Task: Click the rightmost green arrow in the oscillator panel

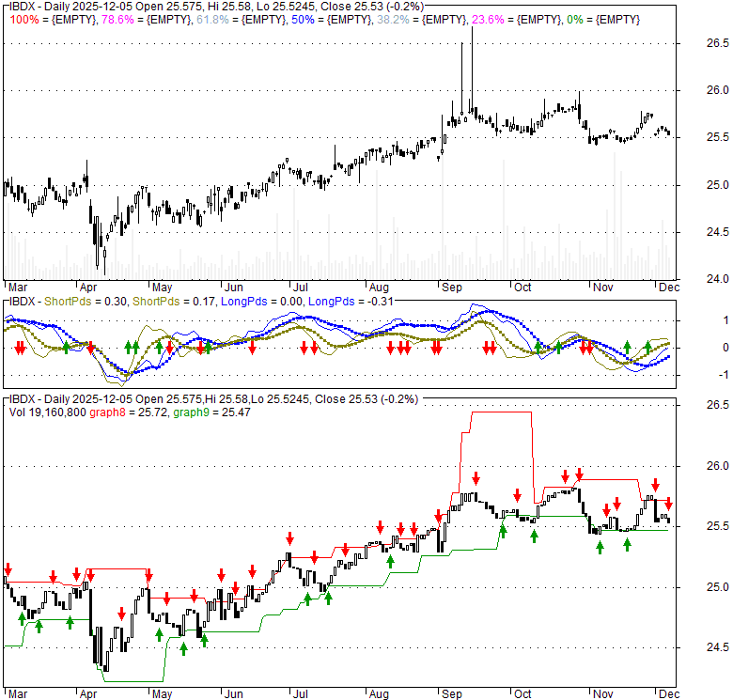Action: 648,348
